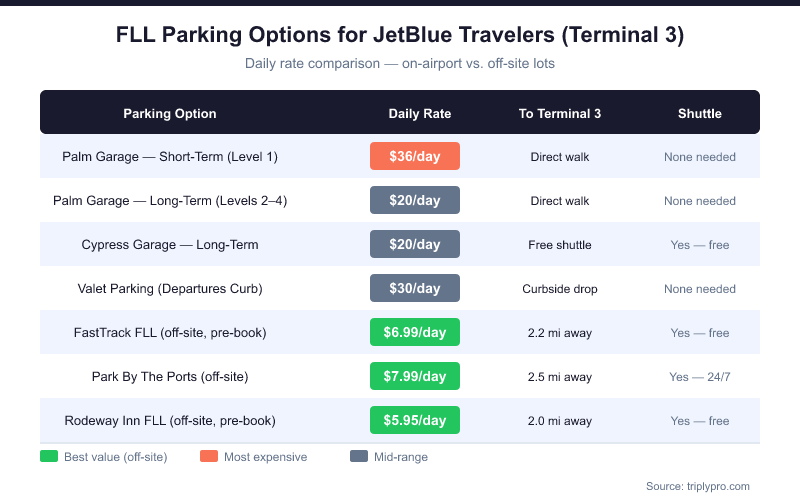
Task: Click the triplypro.com source text
Action: pos(697,486)
